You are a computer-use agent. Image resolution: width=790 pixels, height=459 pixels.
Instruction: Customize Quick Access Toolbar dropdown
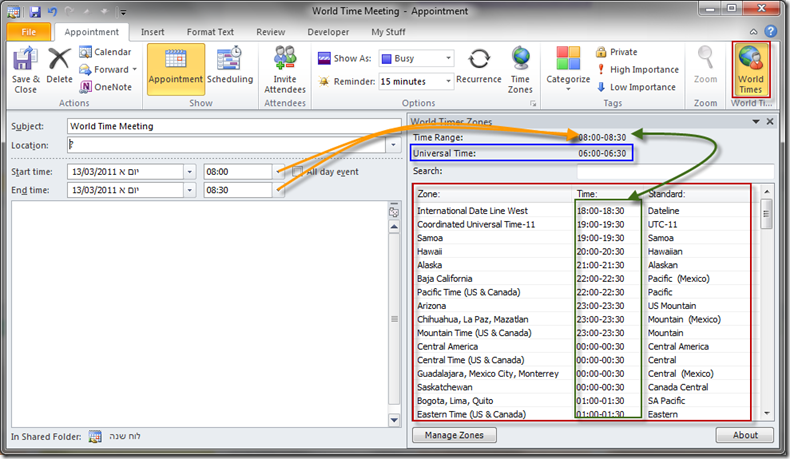[123, 12]
